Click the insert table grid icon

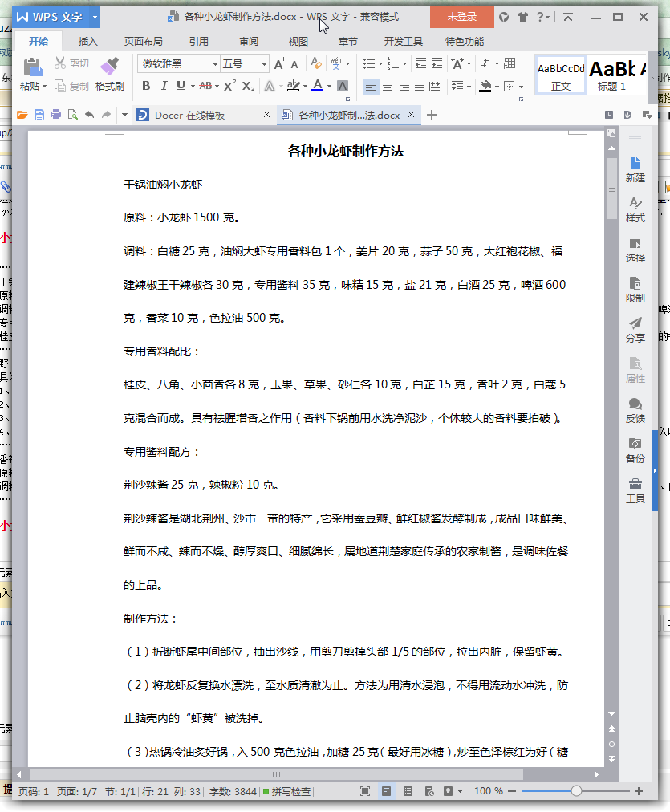click(x=510, y=63)
